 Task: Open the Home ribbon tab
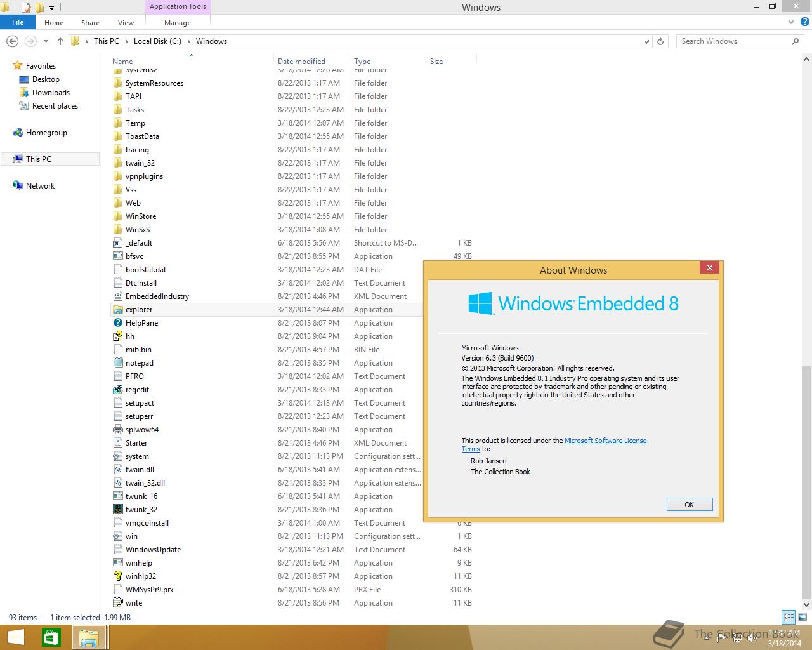pos(54,23)
